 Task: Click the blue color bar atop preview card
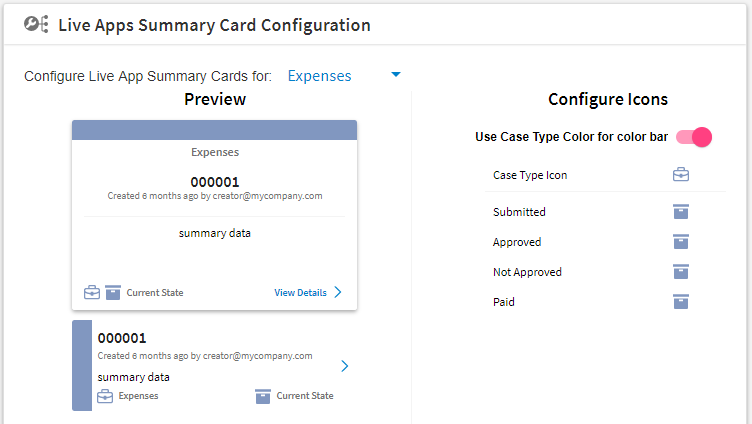pos(214,130)
